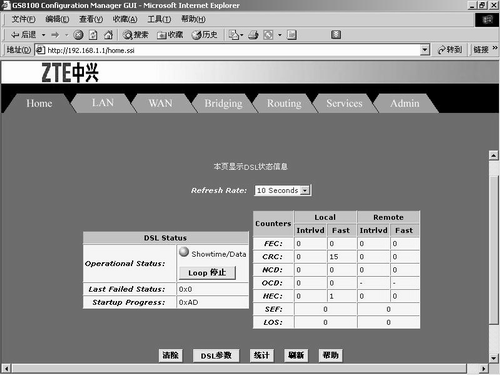Click the Edit page toolbar icon
Viewport: 500px width, 375px height.
(x=268, y=35)
